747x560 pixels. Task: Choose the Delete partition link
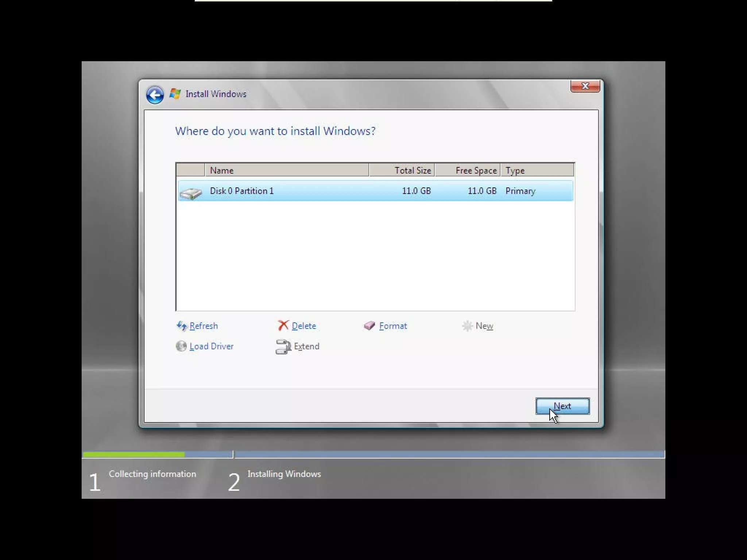[x=304, y=326]
